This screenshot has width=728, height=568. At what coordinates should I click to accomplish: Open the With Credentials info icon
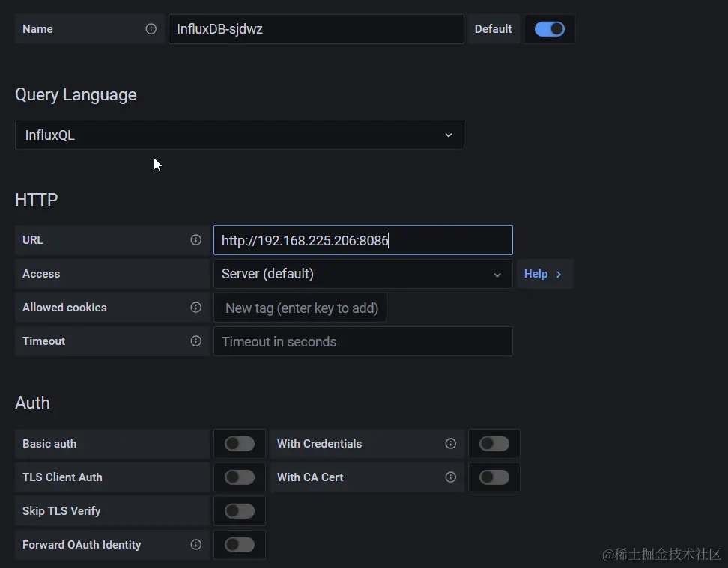[450, 444]
